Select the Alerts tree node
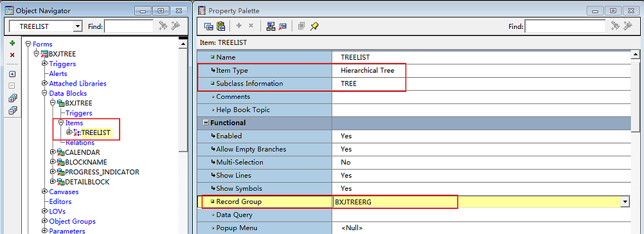The image size is (644, 234). [58, 73]
